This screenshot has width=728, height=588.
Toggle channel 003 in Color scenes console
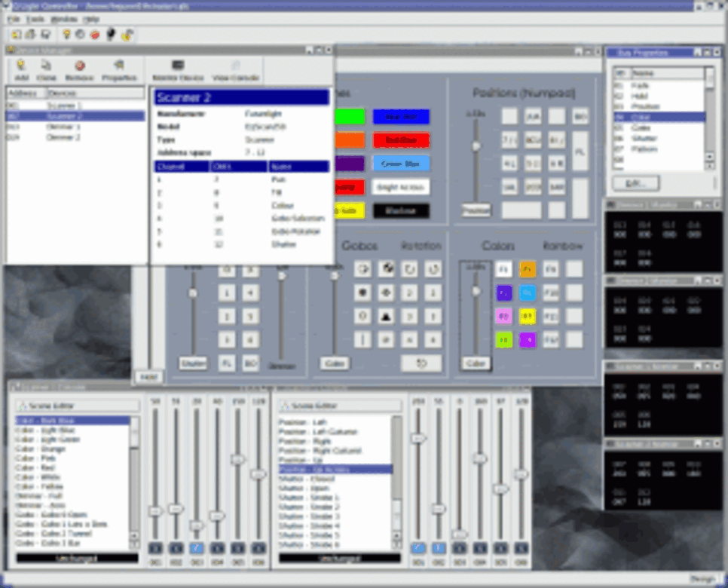pos(197,549)
